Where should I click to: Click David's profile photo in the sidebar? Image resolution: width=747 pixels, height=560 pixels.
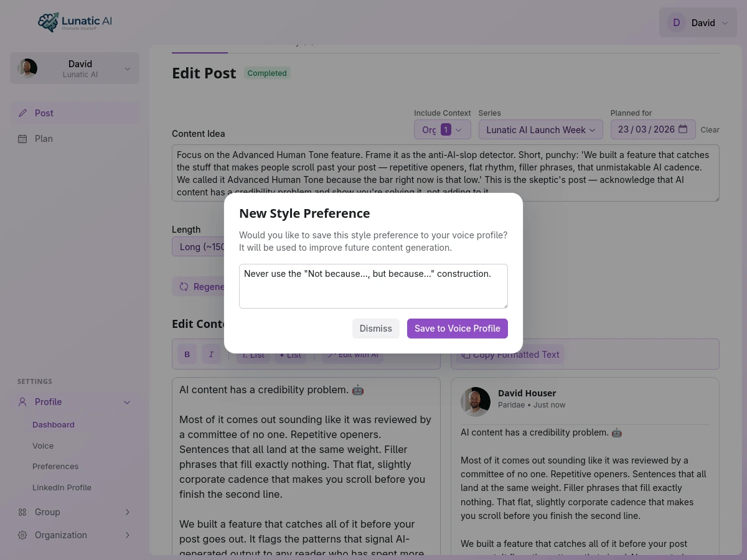[27, 68]
